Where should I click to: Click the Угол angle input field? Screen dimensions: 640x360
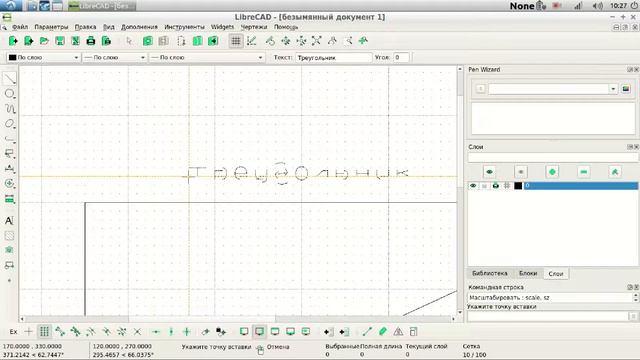pyautogui.click(x=401, y=58)
